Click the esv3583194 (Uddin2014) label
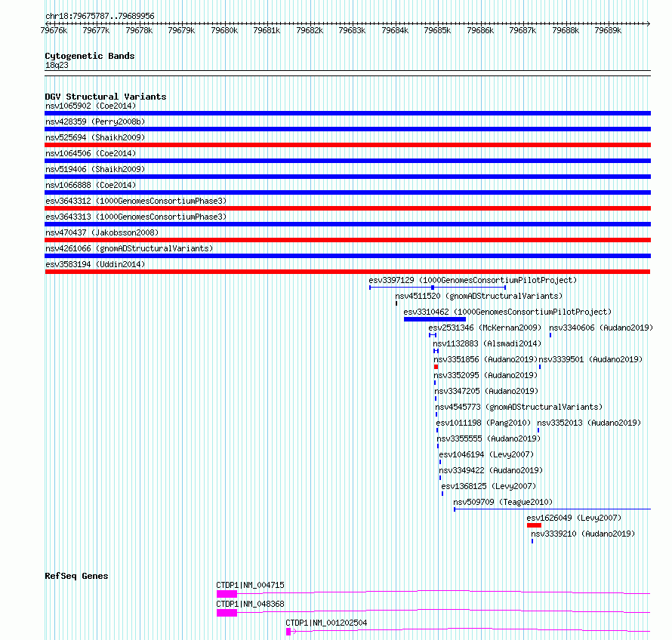The image size is (672, 640). tap(95, 264)
